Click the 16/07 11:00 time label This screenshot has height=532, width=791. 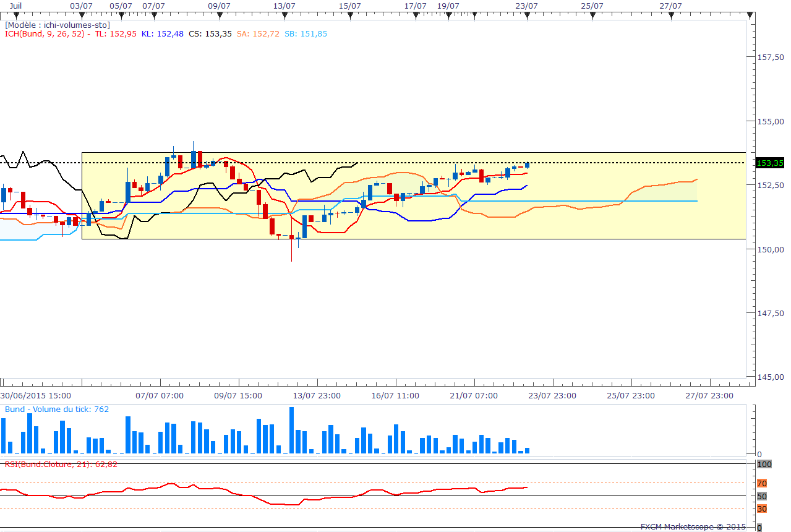[395, 395]
